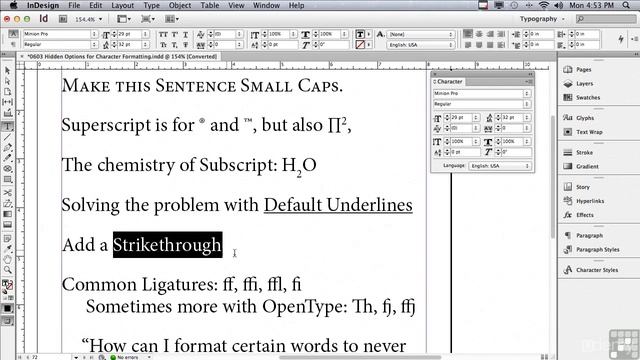Go to Bridge icon in application bar

click(x=63, y=19)
